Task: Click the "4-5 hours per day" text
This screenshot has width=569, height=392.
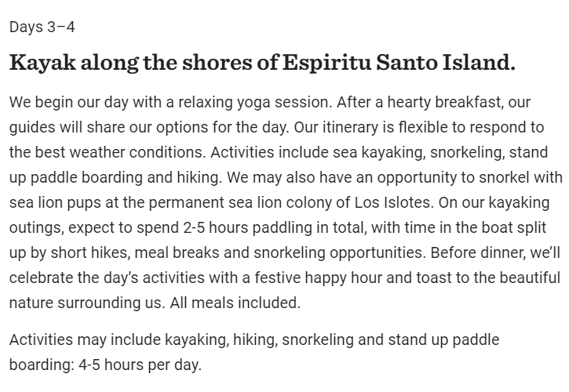Action: (140, 365)
